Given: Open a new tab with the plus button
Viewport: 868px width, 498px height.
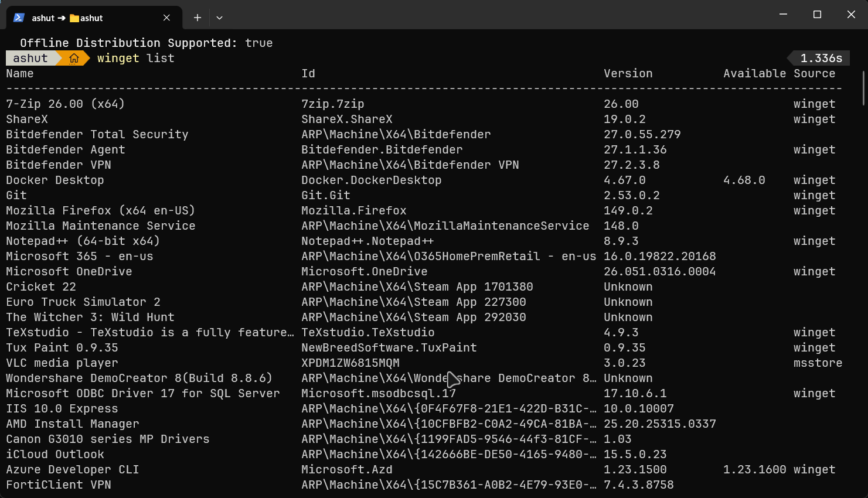Looking at the screenshot, I should click(x=198, y=18).
